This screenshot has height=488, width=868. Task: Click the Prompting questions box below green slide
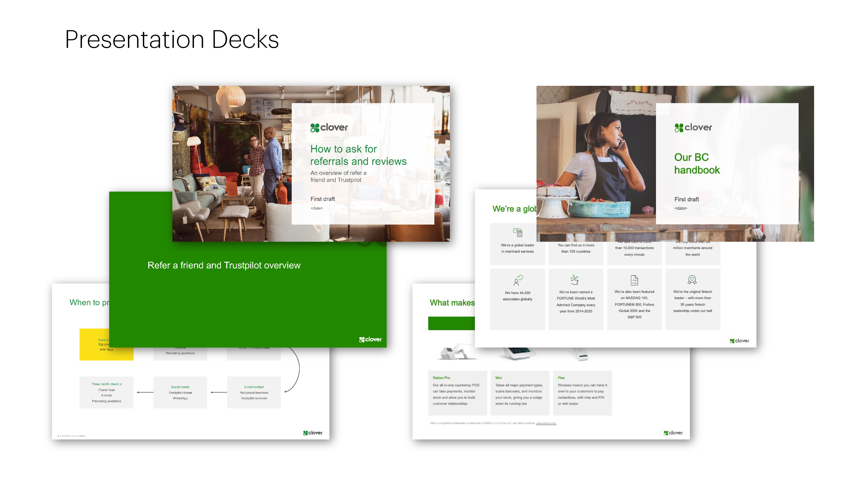pos(180,354)
